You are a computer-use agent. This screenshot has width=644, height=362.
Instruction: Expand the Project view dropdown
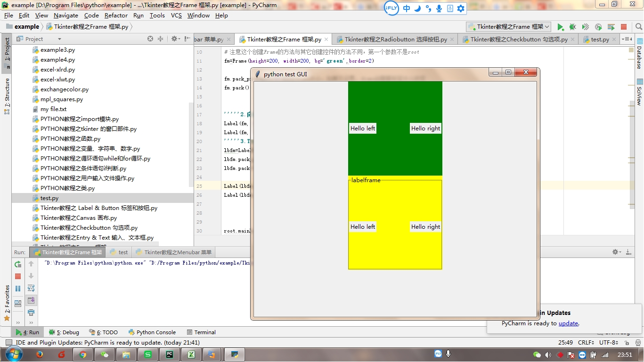coord(59,39)
